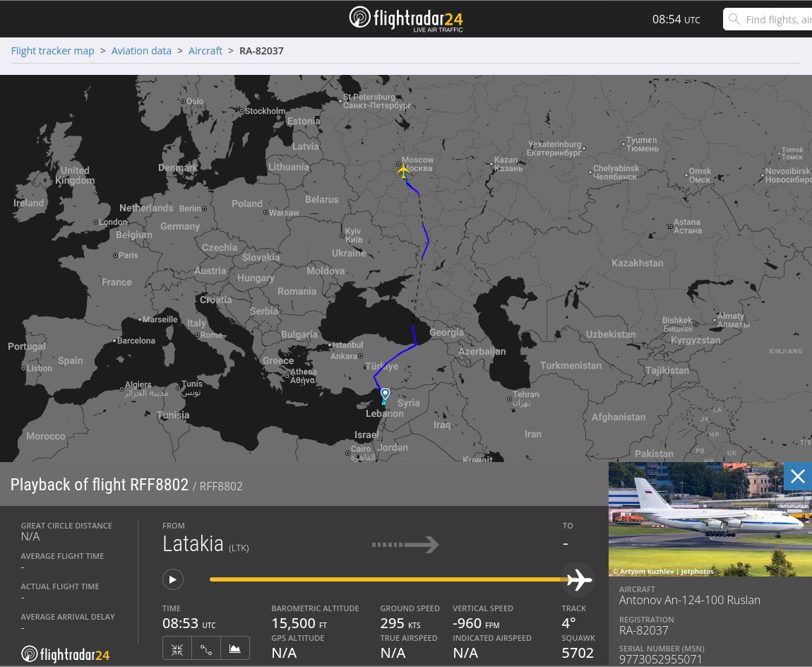Click the center-map collapse arrows icon

pos(177,649)
